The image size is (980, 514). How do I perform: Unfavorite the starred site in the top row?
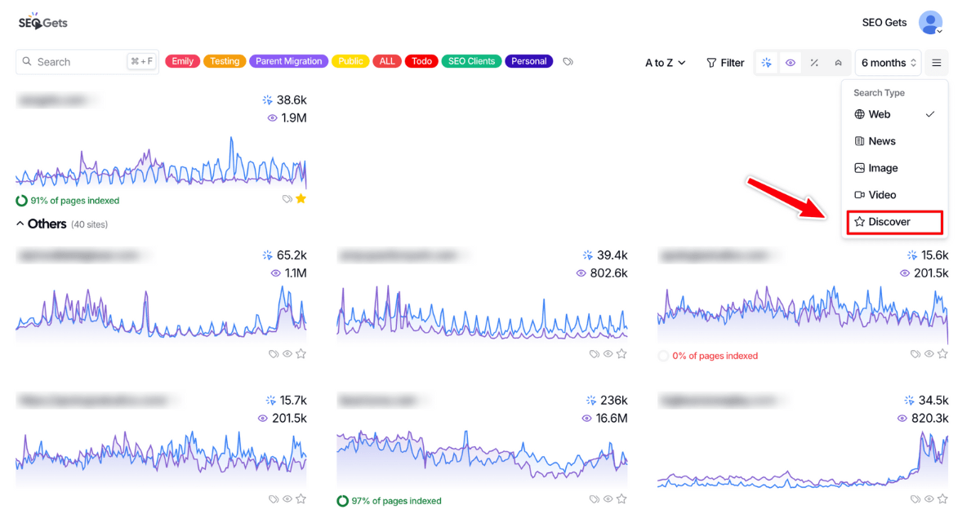tap(301, 198)
